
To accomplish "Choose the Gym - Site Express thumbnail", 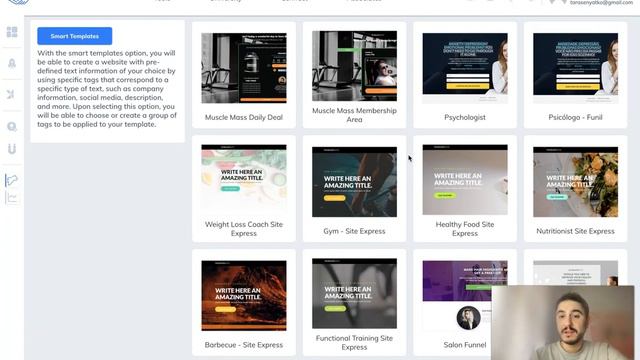I will pos(354,182).
